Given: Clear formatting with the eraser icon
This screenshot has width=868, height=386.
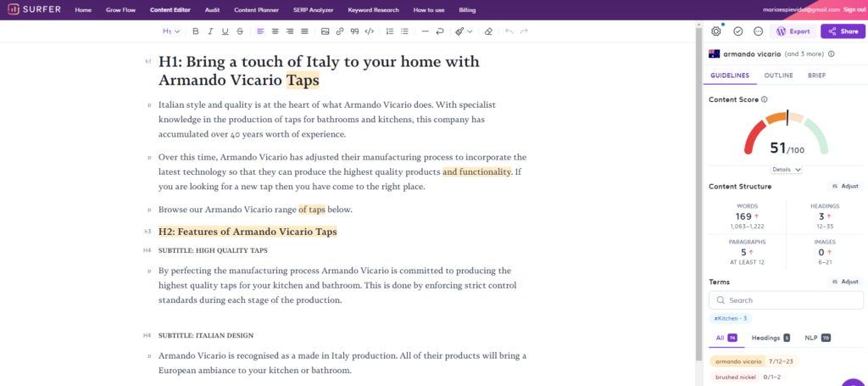Looking at the screenshot, I should (488, 31).
